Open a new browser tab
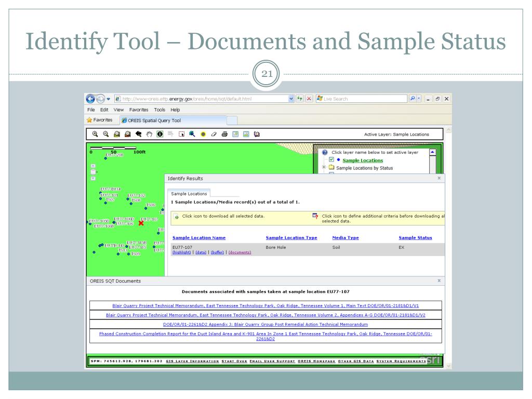The width and height of the screenshot is (532, 399). pyautogui.click(x=232, y=121)
